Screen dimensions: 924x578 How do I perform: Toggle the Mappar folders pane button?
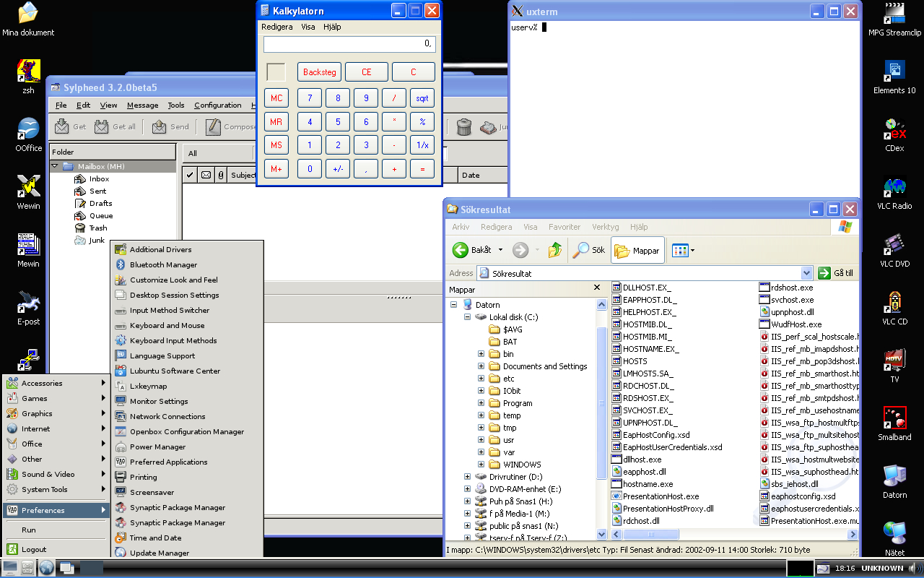coord(637,250)
